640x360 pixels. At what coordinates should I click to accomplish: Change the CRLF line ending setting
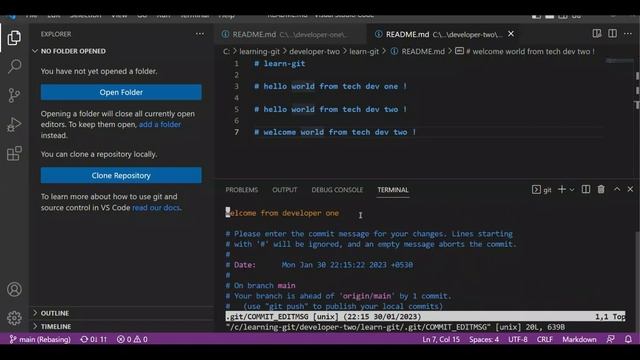[544, 339]
